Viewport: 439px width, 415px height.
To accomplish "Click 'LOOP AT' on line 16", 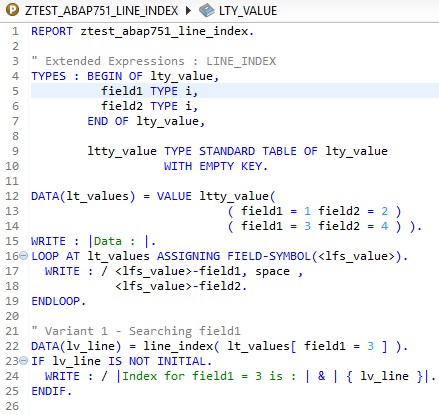I will (x=56, y=256).
